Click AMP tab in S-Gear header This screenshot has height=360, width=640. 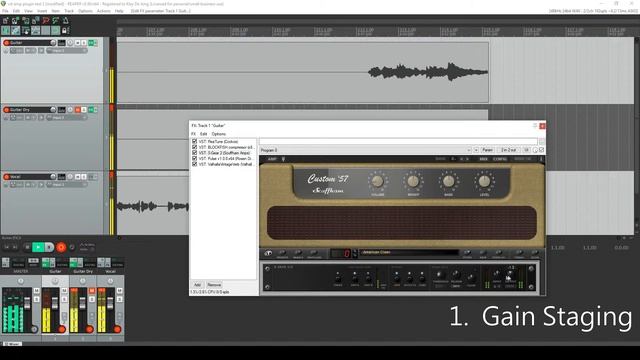tap(272, 159)
